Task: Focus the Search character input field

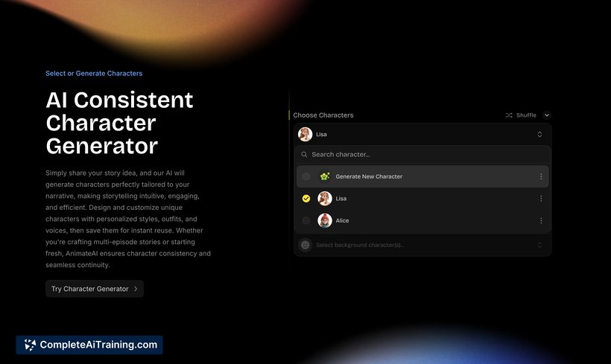Action: click(422, 155)
